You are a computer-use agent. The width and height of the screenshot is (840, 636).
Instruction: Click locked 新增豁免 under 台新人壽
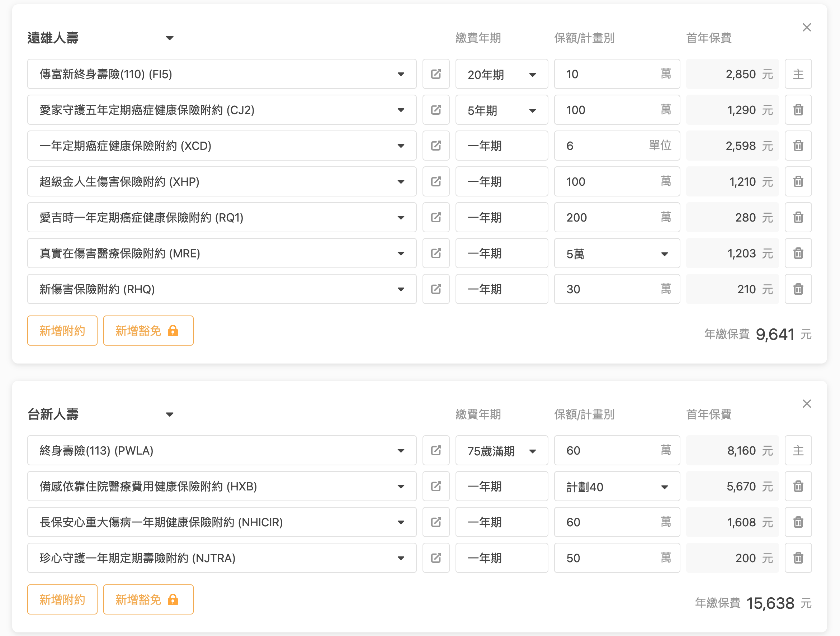coord(148,599)
